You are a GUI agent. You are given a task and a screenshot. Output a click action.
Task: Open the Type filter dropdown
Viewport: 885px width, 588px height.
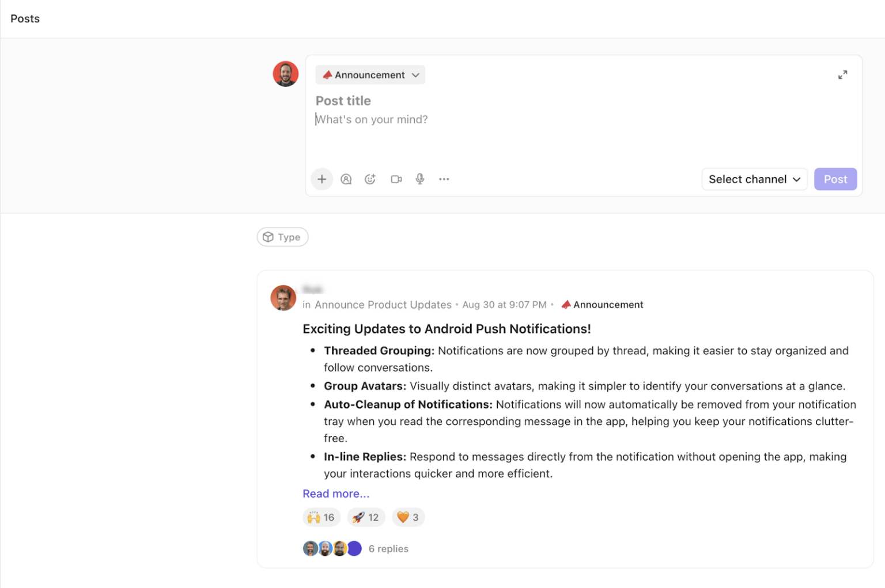coord(282,237)
